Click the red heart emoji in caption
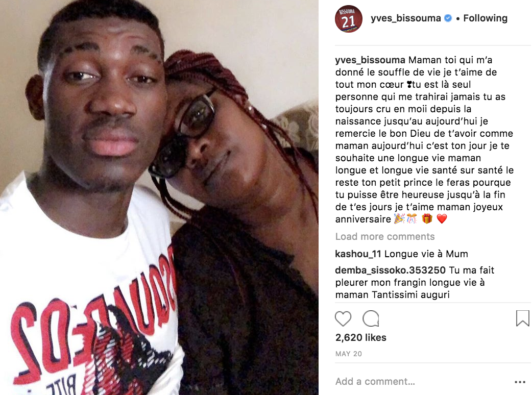 pos(442,219)
